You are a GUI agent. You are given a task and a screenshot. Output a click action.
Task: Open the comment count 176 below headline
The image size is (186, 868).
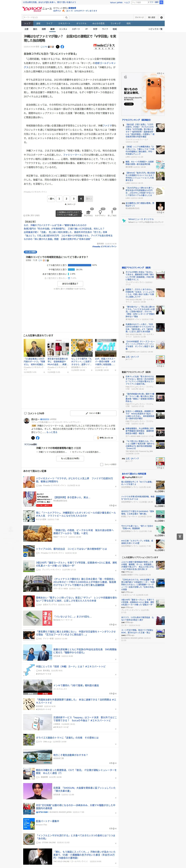click(44, 47)
